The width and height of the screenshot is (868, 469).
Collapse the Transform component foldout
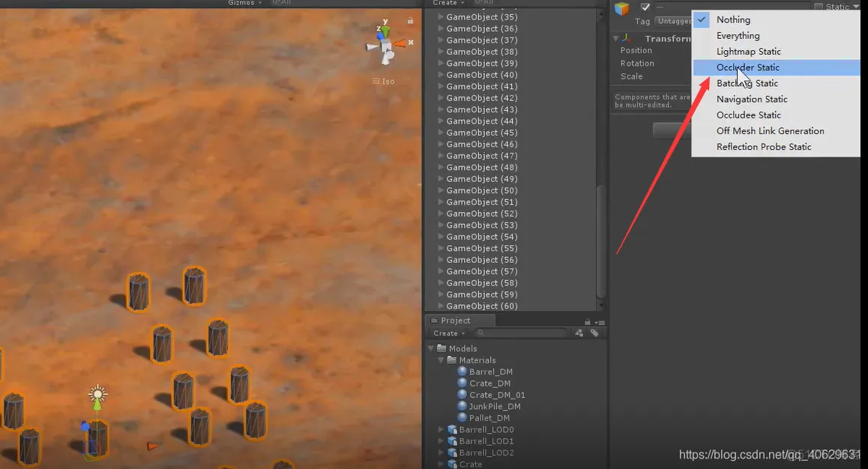point(615,38)
